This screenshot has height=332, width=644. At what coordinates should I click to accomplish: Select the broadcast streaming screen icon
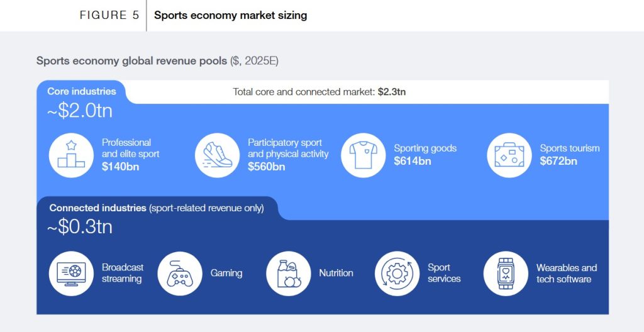71,274
